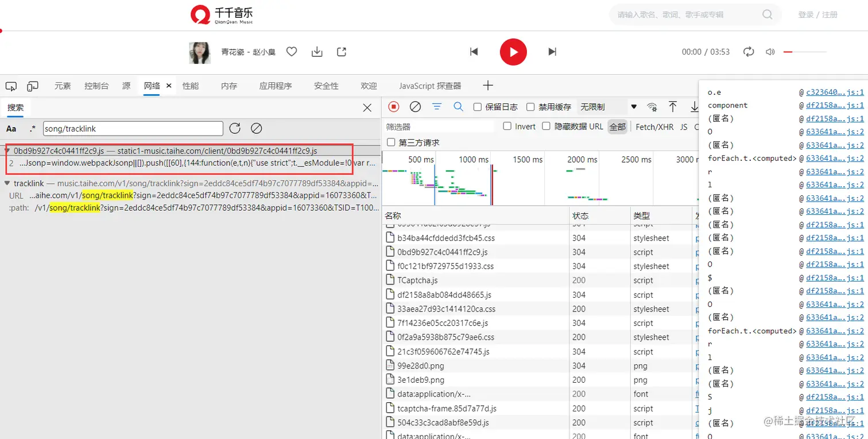This screenshot has width=868, height=439.
Task: Click the 青花瓷 album thumbnail
Action: [x=200, y=52]
